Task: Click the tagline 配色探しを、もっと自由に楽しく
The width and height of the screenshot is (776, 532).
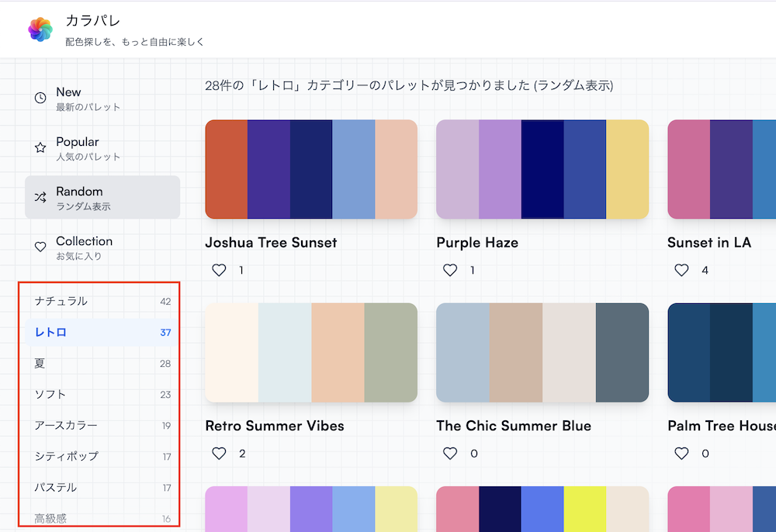Action: pos(134,42)
